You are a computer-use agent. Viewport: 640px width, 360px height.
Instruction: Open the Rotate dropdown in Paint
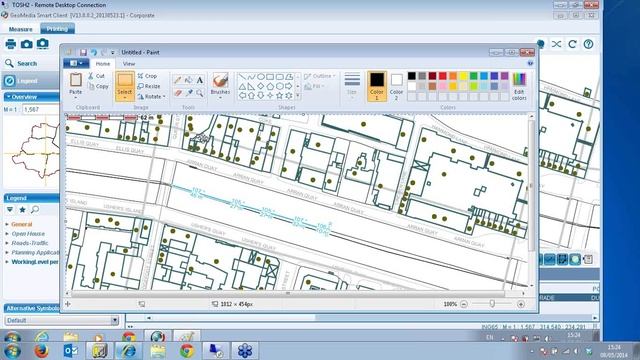point(164,97)
